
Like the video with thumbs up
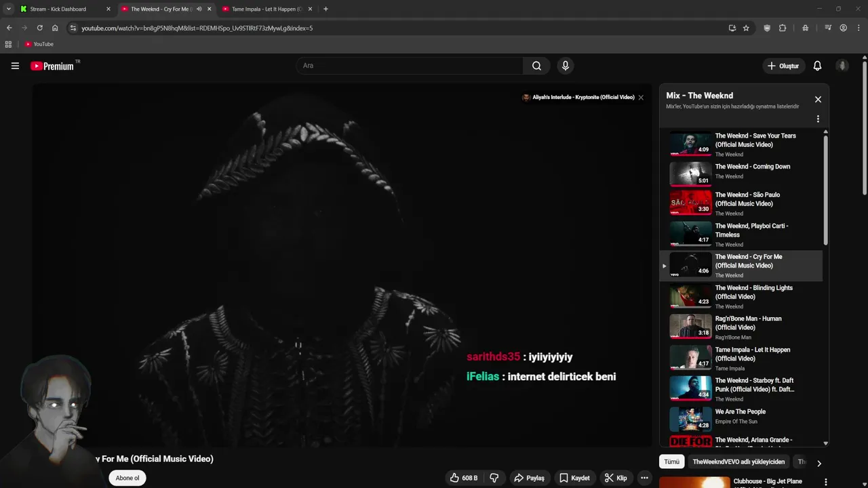(x=464, y=478)
